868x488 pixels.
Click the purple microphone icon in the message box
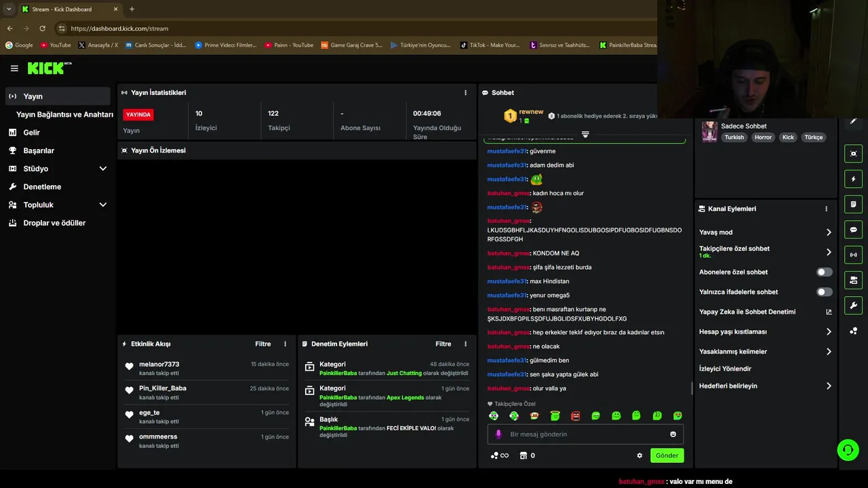tap(498, 434)
